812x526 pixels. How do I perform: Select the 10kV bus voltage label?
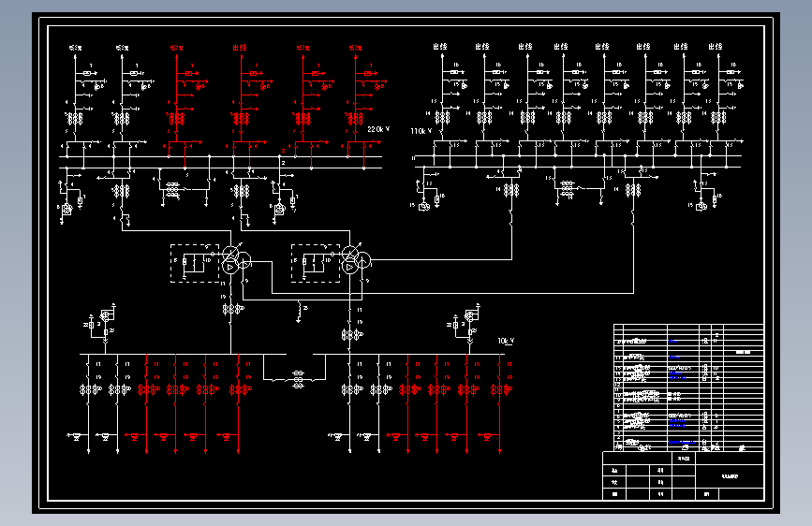pos(506,341)
